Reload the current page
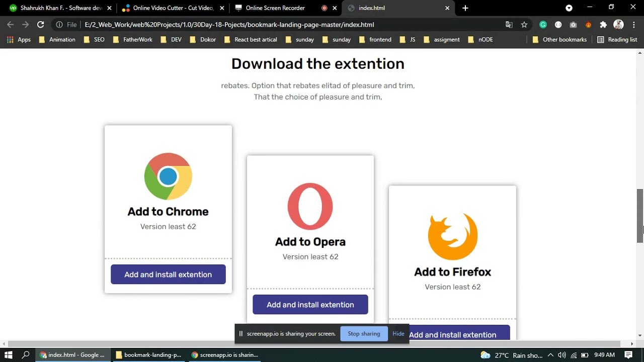The image size is (644, 362). (x=41, y=25)
